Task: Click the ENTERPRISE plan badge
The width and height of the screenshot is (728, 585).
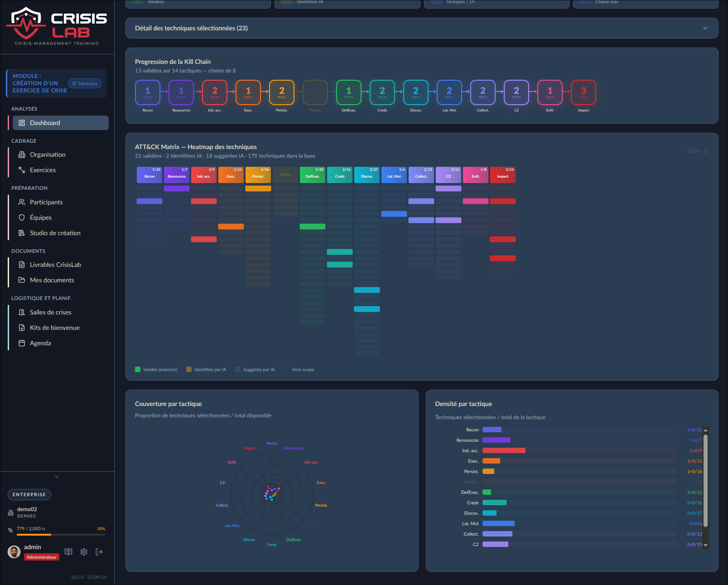Action: 29,494
